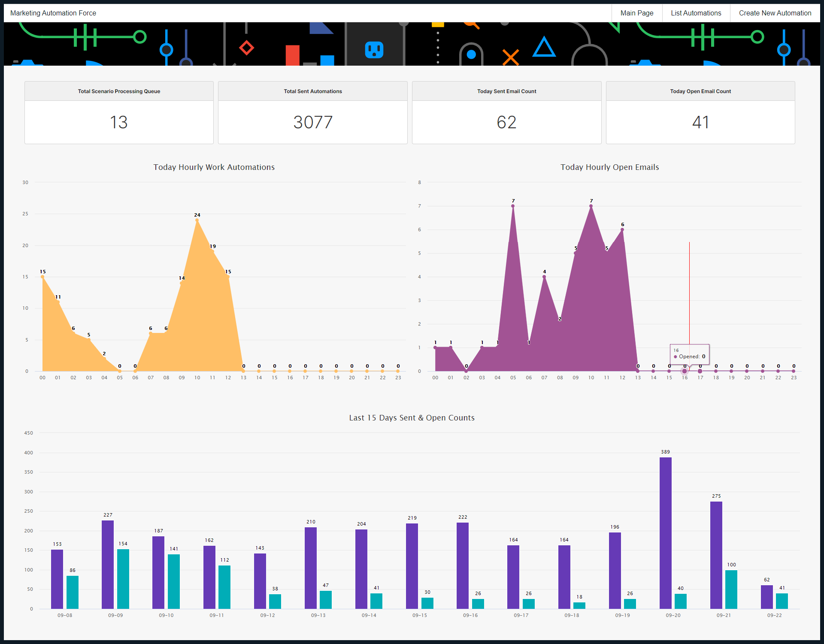
Task: Click the x-axis label 09-18
Action: click(572, 615)
